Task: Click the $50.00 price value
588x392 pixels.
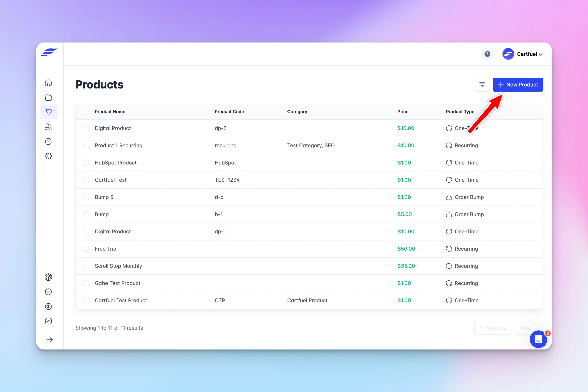Action: tap(406, 249)
